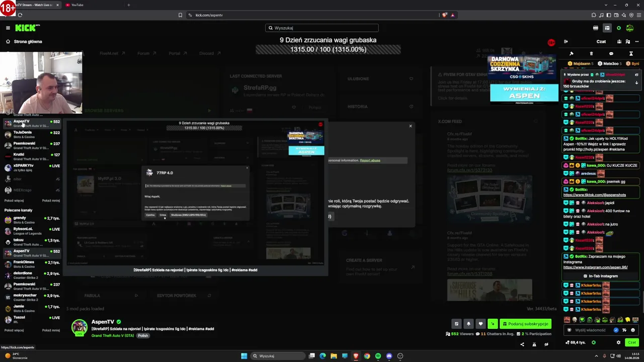Viewport: 644px width, 362px height.
Task: Go to Kick home via the logo
Action: click(x=27, y=28)
